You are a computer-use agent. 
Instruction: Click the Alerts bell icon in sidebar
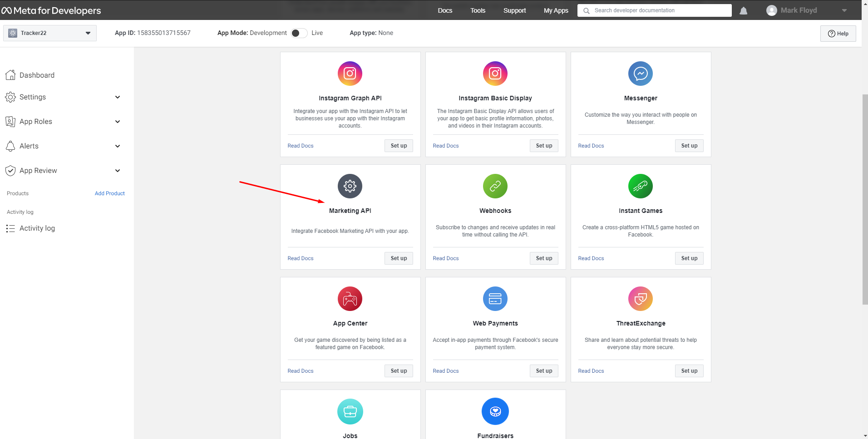coord(10,146)
